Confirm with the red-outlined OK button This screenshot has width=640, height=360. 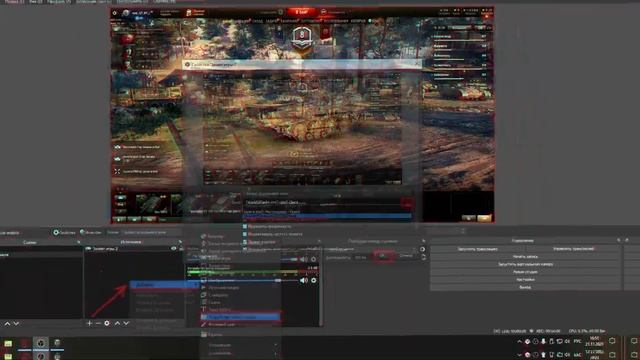coord(383,256)
